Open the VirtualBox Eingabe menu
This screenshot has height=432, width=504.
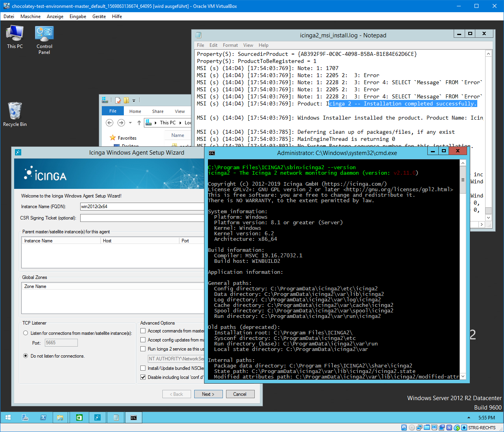click(78, 17)
